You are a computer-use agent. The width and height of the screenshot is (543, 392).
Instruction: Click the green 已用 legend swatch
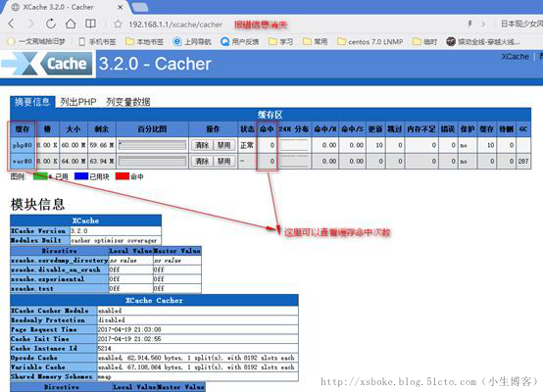click(x=40, y=176)
